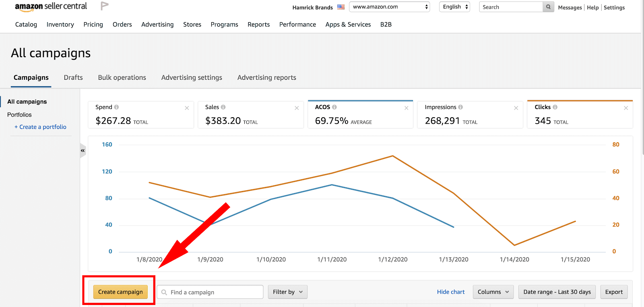Click the search magnifier button

click(x=548, y=7)
